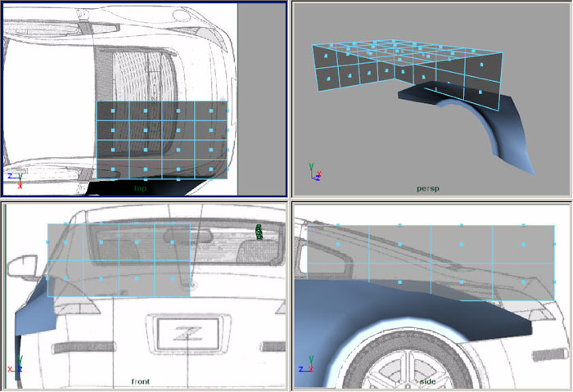Select the gridded polygon plane in the top view
This screenshot has width=573, height=392.
click(162, 139)
